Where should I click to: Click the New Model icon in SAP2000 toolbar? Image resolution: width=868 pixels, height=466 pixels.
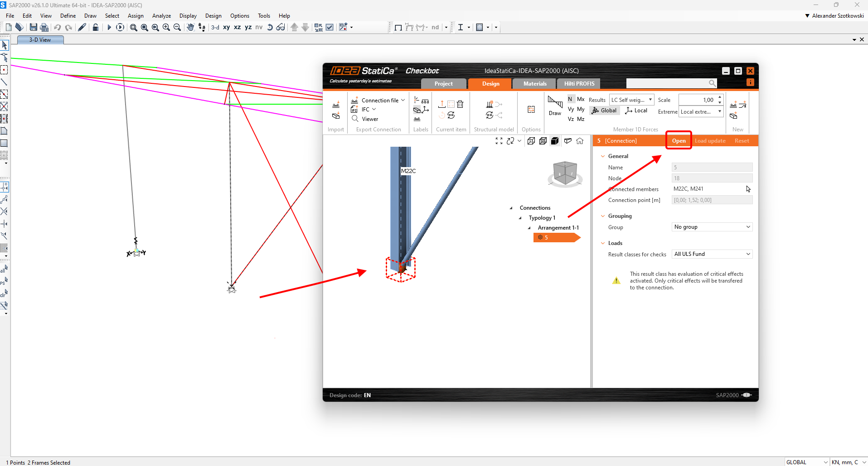point(9,27)
